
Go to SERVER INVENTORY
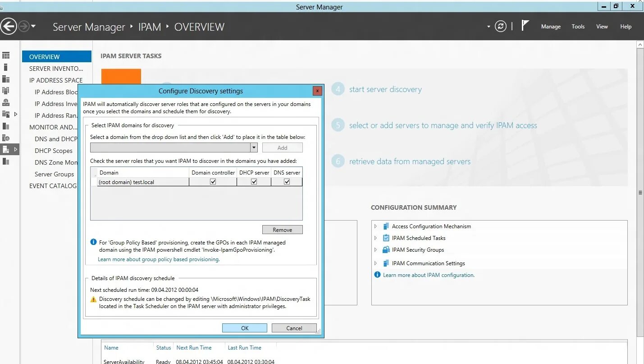[56, 69]
